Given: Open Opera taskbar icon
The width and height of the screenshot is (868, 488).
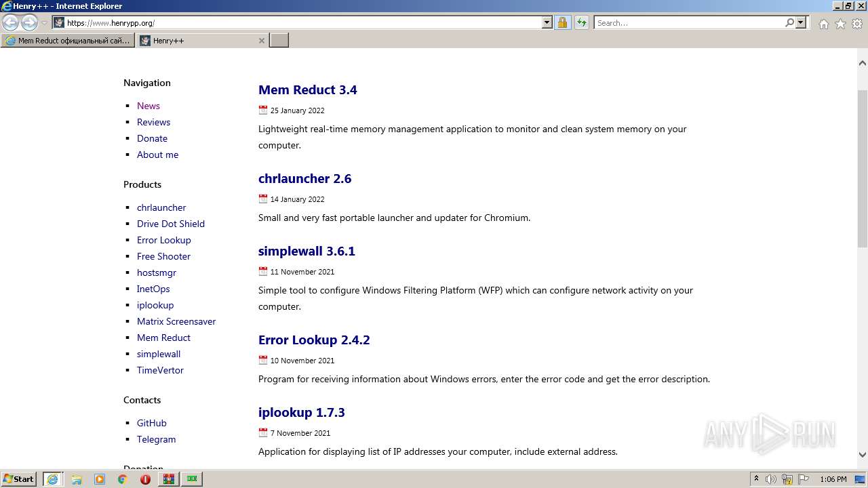Looking at the screenshot, I should [145, 479].
